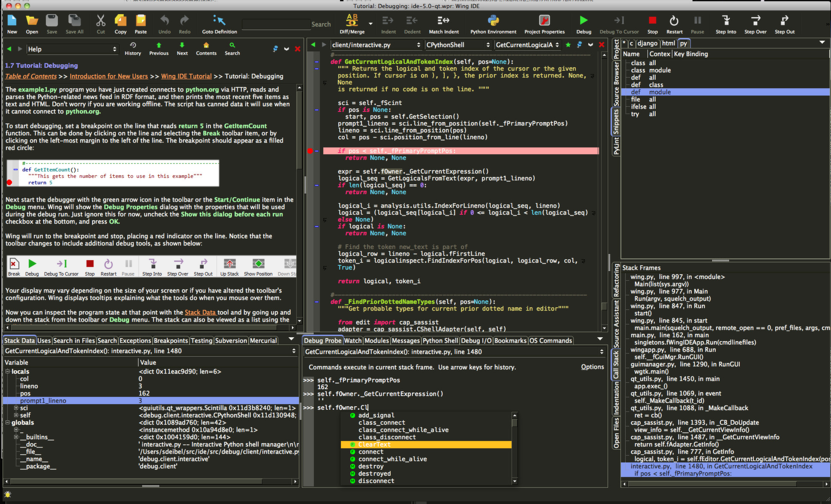Image resolution: width=831 pixels, height=504 pixels.
Task: Click Options in the Debug Probe panel
Action: [x=592, y=367]
